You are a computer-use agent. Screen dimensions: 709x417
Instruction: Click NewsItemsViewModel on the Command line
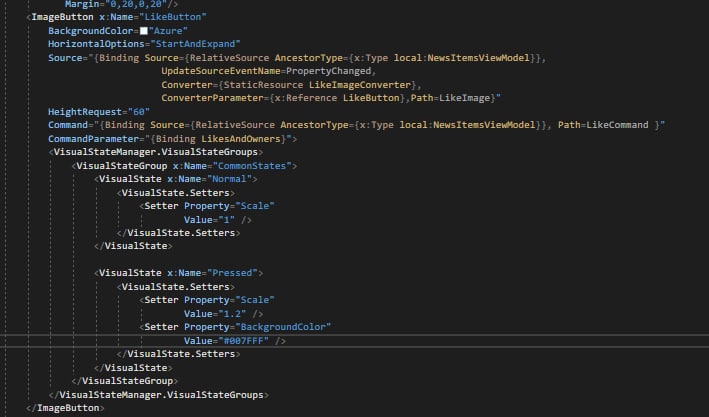click(484, 125)
